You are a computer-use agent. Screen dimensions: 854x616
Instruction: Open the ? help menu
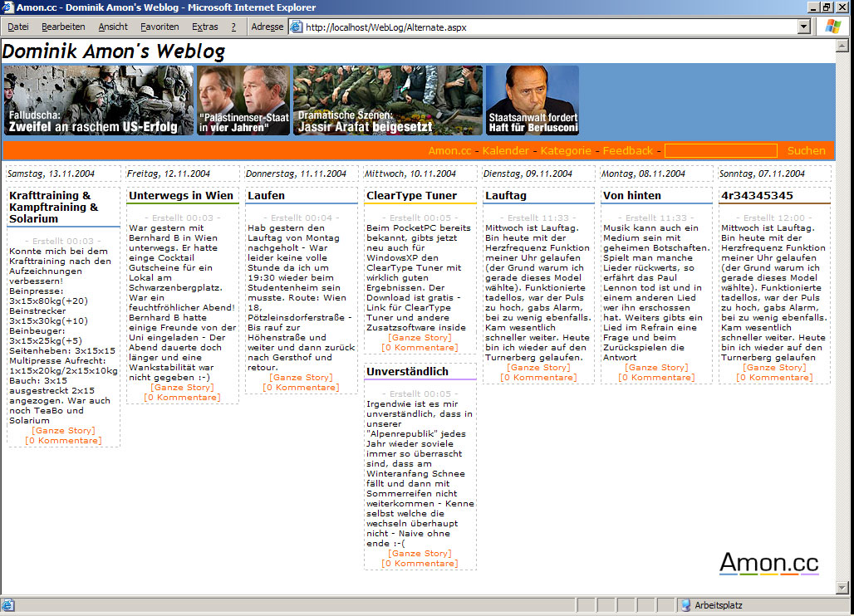[233, 27]
